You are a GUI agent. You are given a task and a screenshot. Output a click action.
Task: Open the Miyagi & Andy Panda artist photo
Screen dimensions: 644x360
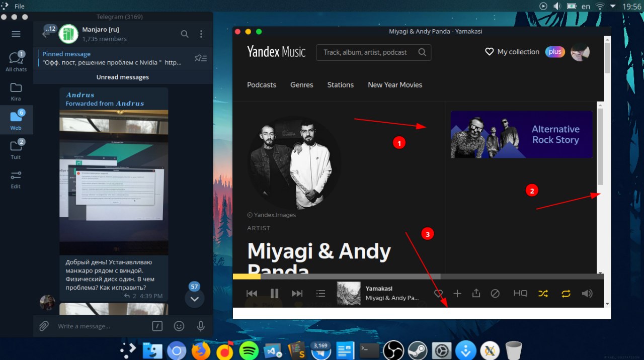[x=293, y=163]
